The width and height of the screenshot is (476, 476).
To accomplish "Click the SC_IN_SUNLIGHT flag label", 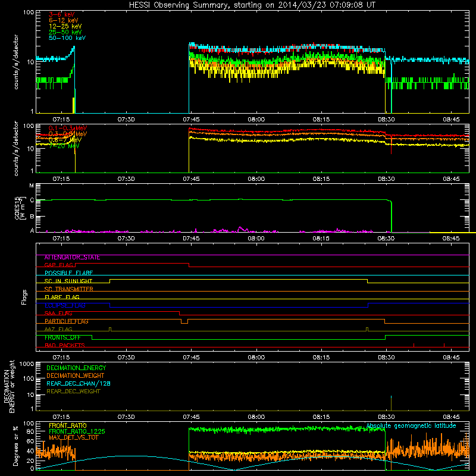I will click(68, 281).
